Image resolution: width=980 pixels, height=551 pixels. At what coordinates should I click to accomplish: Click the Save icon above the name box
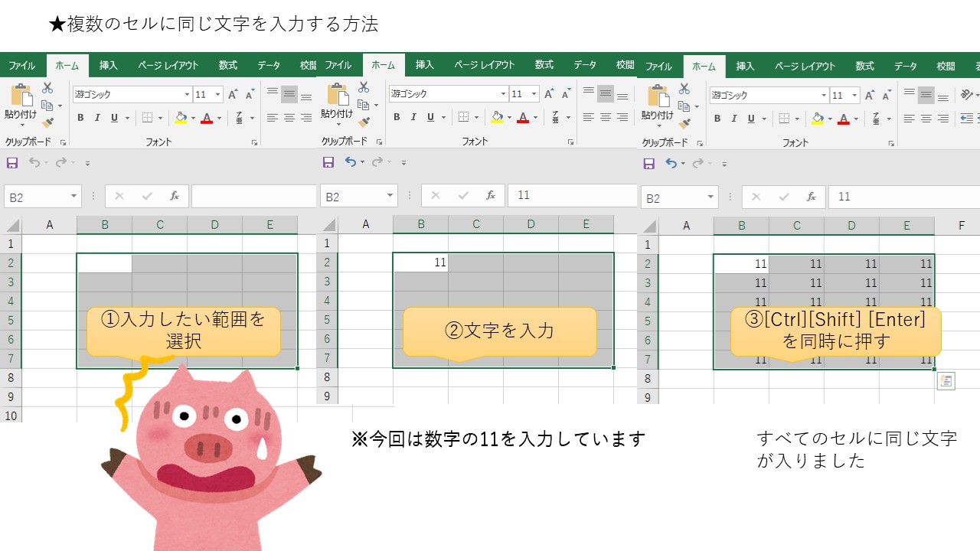[x=12, y=162]
